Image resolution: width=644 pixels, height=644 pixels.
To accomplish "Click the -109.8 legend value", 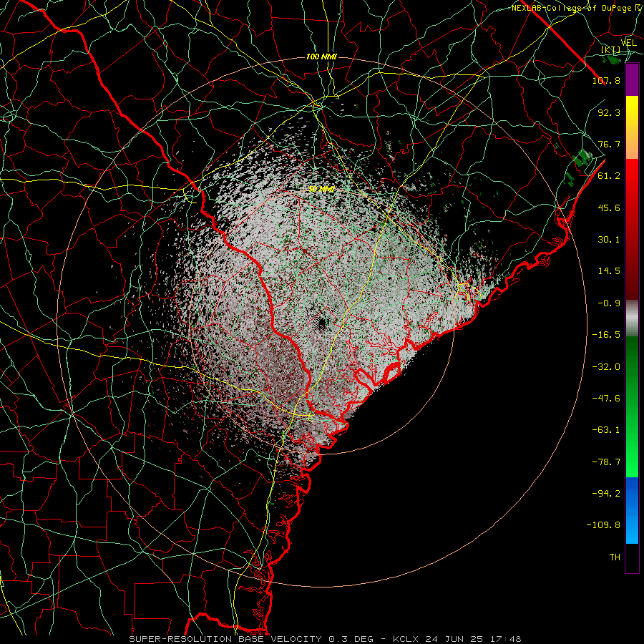I will 603,525.
